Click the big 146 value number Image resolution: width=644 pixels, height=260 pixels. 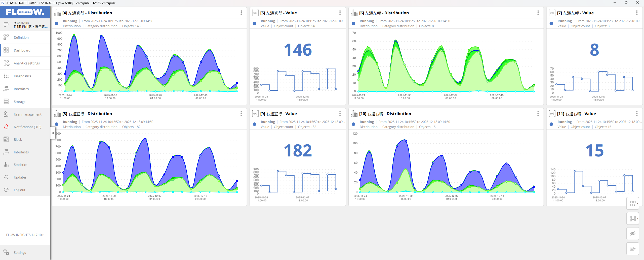click(298, 50)
